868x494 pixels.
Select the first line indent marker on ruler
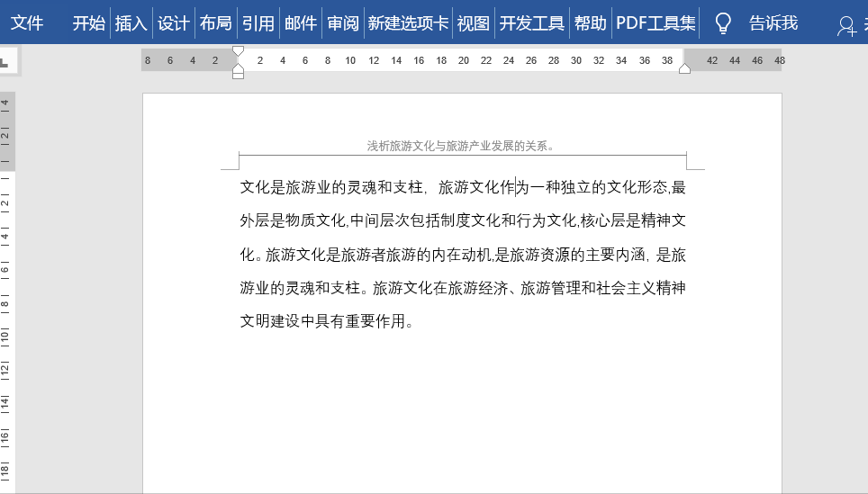[238, 51]
